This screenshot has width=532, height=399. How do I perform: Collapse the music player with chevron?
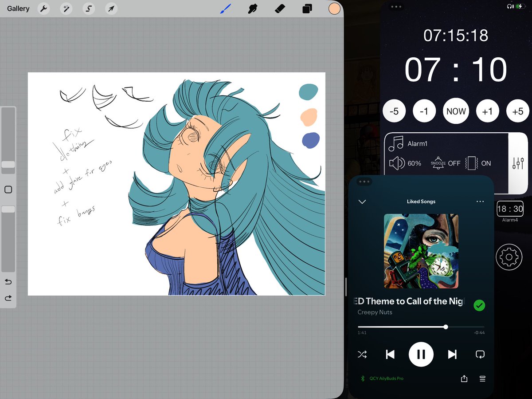tap(362, 201)
